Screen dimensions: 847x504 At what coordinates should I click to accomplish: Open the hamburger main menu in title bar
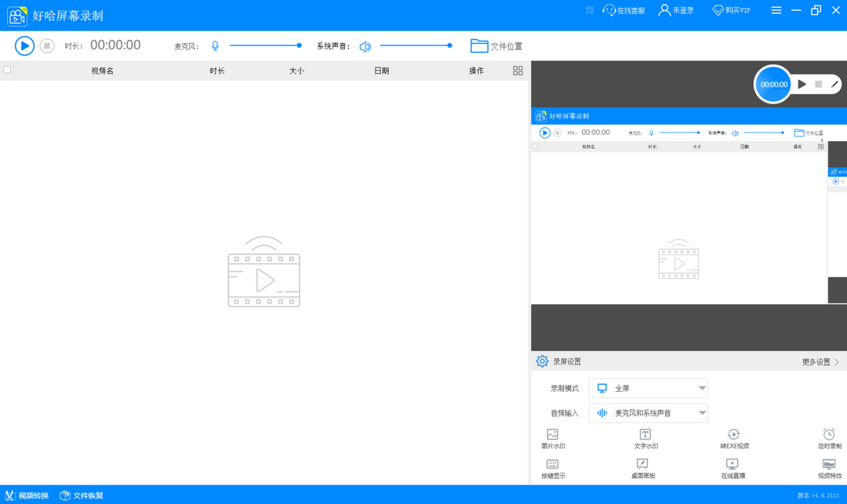(x=776, y=10)
